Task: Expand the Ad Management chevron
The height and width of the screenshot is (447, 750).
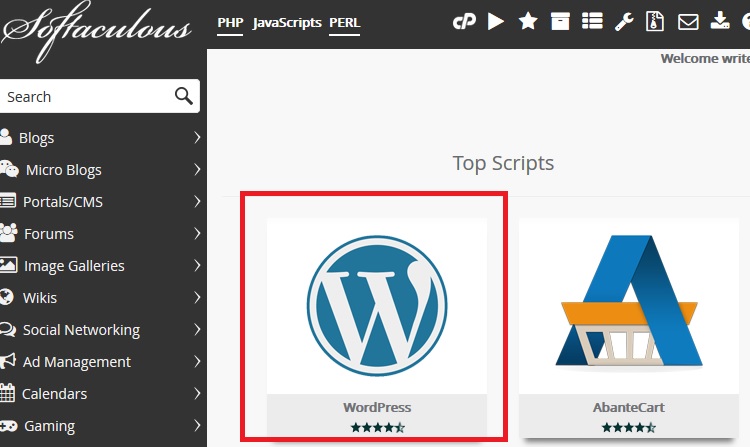Action: point(197,362)
